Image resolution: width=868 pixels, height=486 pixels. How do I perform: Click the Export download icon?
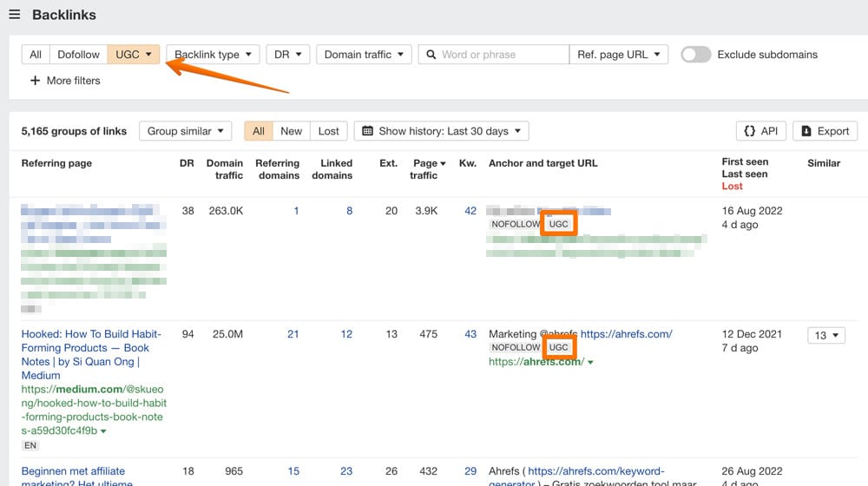click(x=806, y=131)
